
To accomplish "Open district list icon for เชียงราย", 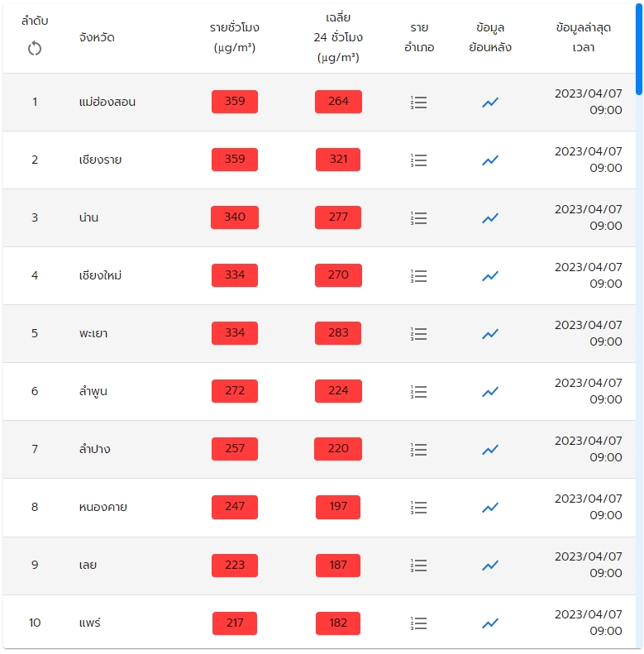I will 419,160.
